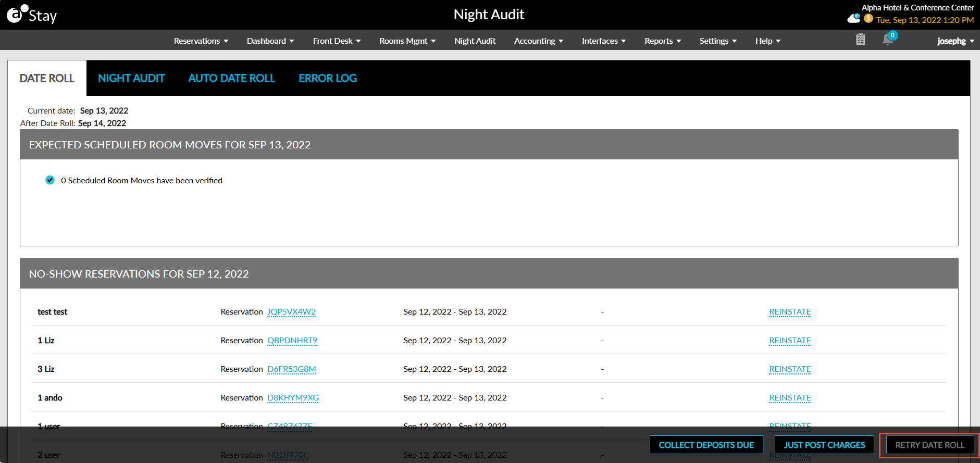Click the No-Show Reservations section header
Screen dimensions: 980x463
[489, 273]
